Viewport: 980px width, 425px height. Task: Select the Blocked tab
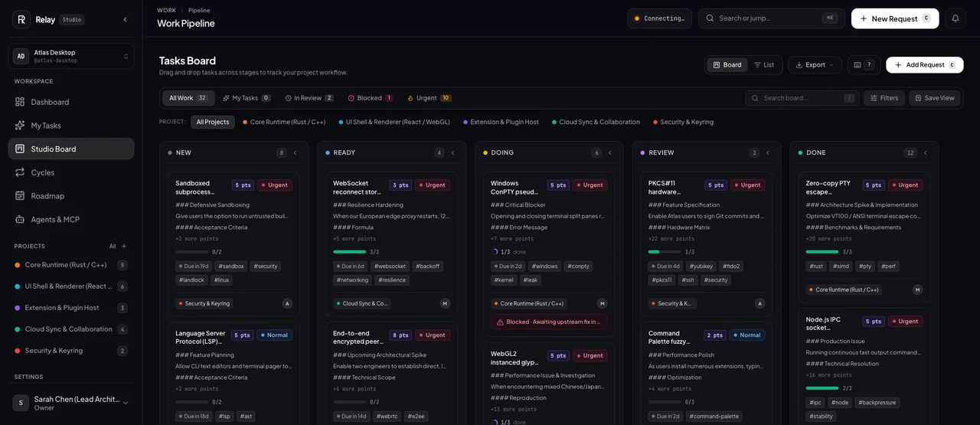(x=371, y=98)
